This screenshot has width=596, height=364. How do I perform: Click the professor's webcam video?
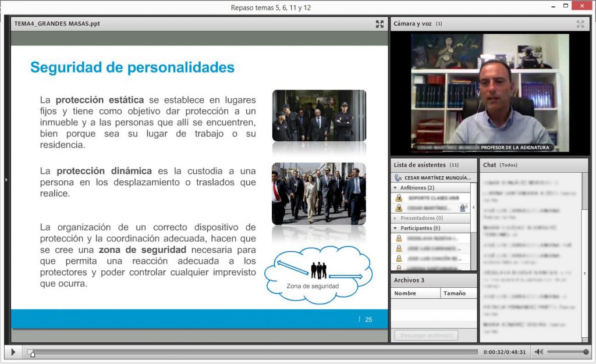489,93
